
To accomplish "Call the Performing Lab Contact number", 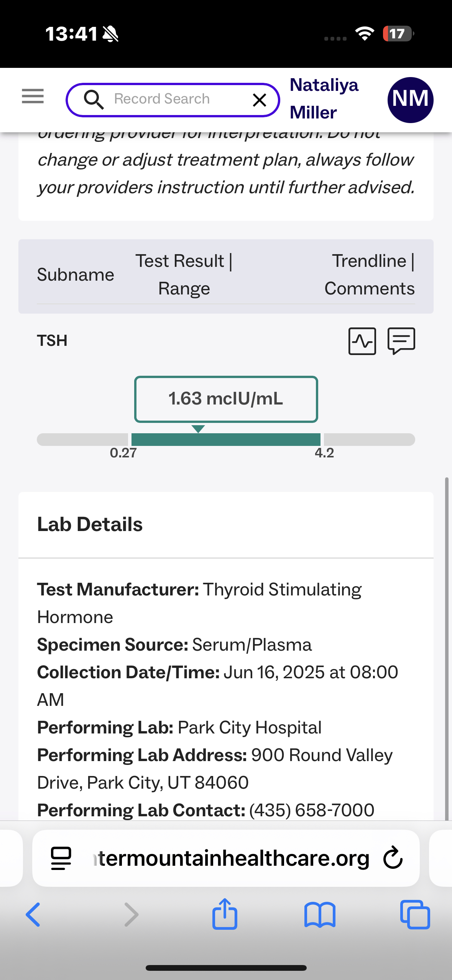I will (x=311, y=810).
